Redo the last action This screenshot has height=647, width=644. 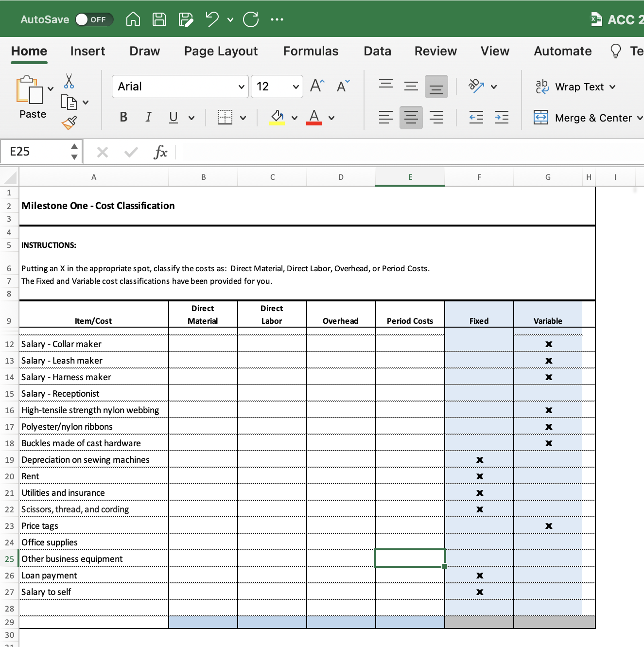click(x=251, y=19)
